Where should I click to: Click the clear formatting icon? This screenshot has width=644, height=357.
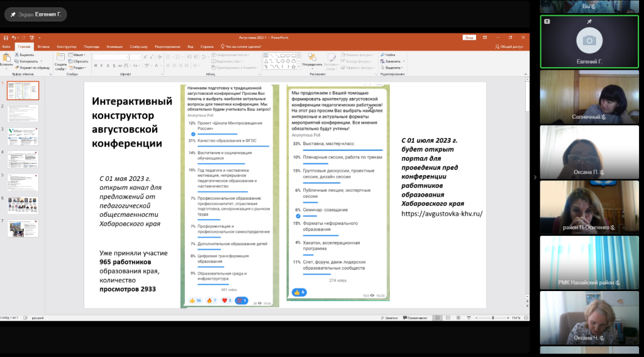(160, 57)
